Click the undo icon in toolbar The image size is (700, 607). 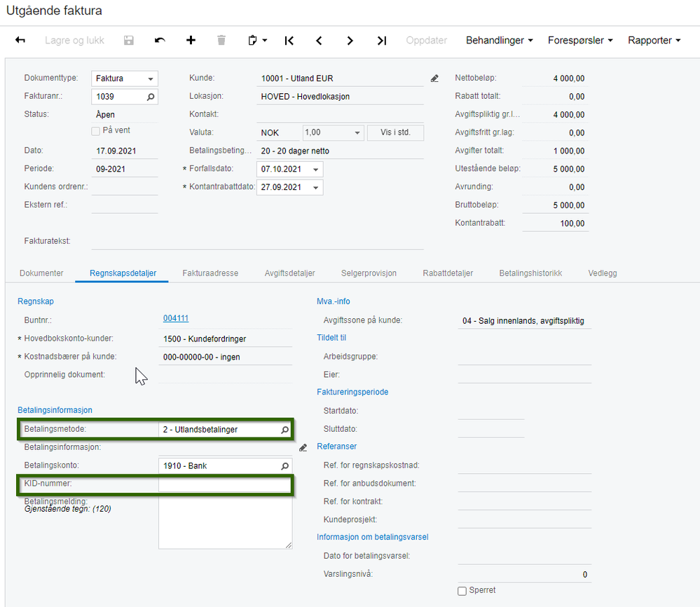tap(160, 41)
